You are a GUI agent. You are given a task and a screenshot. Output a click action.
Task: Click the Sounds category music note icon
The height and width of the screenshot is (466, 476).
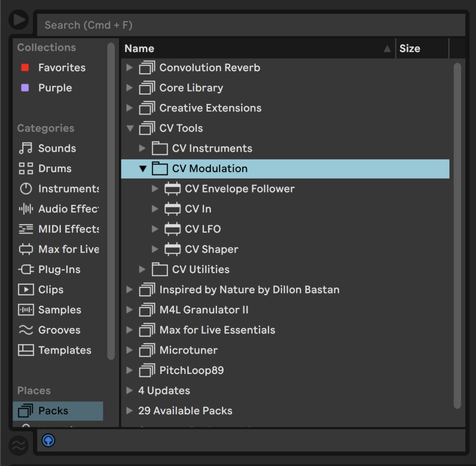point(26,148)
